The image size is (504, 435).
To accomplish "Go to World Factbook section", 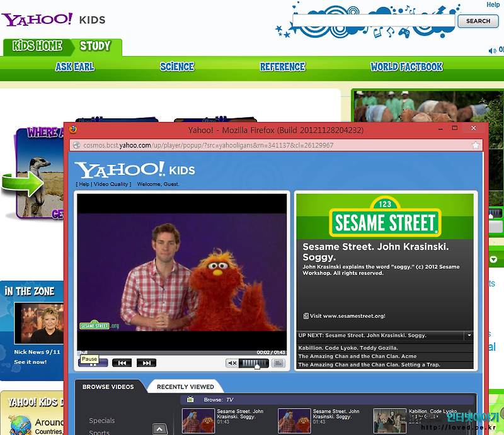I will click(406, 67).
